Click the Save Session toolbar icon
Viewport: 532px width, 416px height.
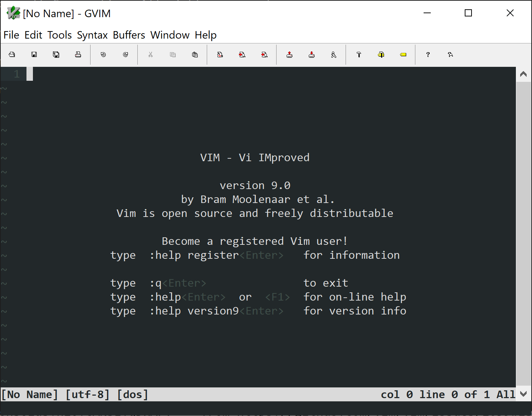(x=312, y=55)
